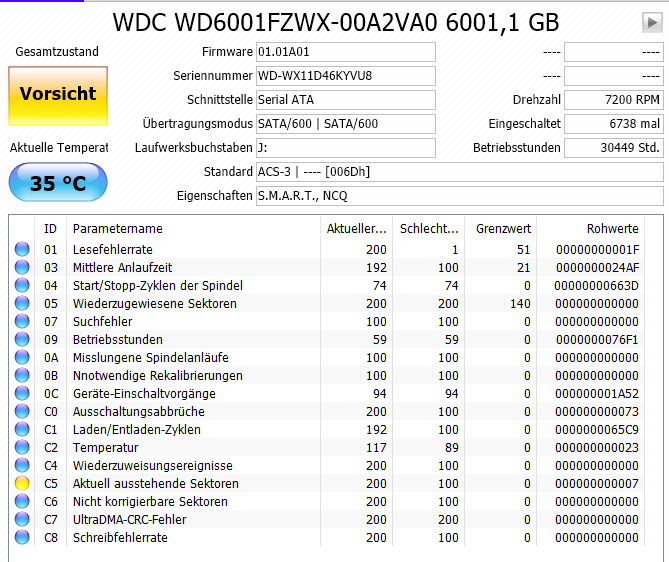Click Grenzwert value 140
This screenshot has width=669, height=562.
521,303
